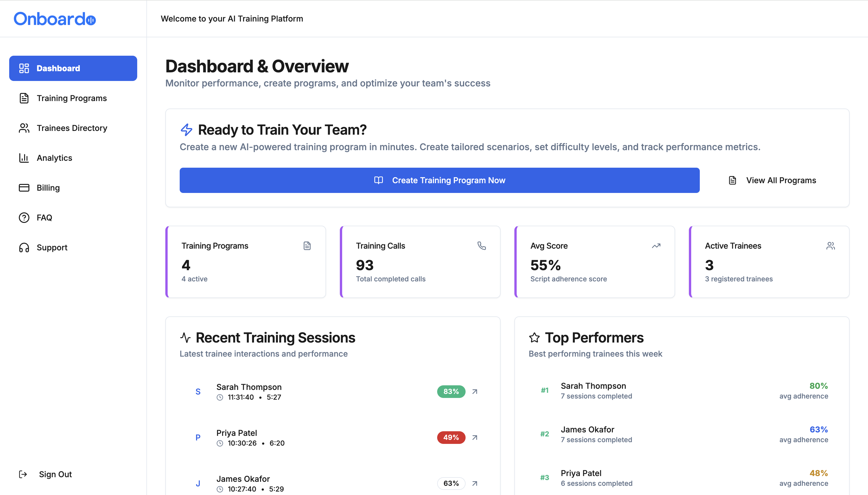Open the Avg Score stat card

(595, 262)
